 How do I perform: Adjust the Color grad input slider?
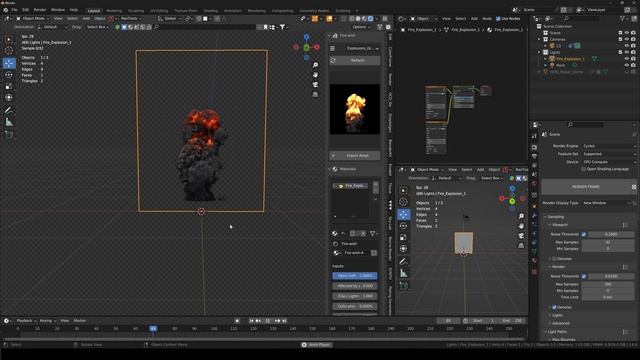coord(355,306)
